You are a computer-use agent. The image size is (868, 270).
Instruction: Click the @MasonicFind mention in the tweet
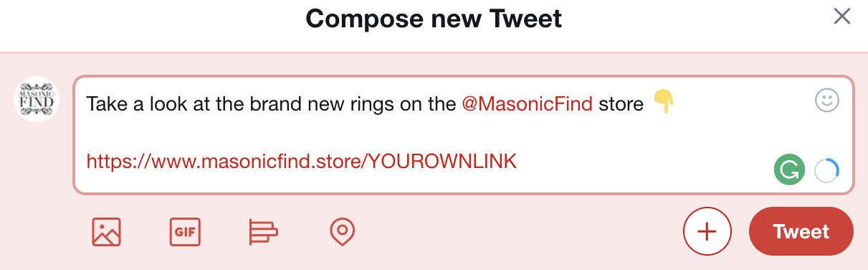pos(527,104)
